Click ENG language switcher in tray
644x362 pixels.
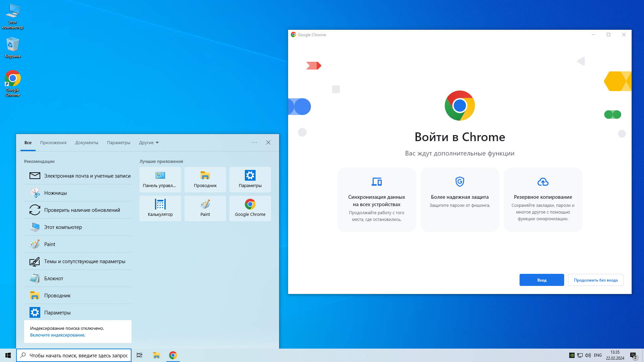[x=598, y=355]
